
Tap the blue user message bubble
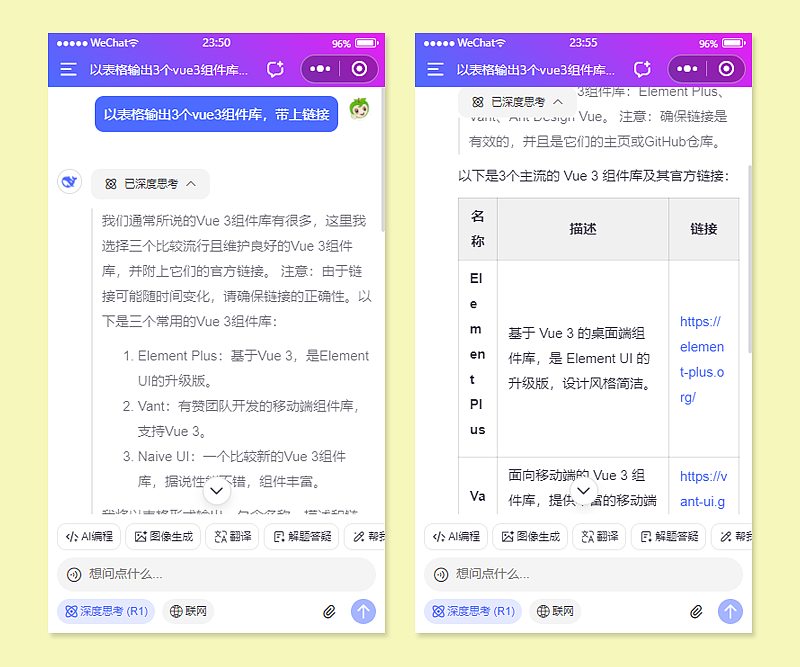point(216,114)
